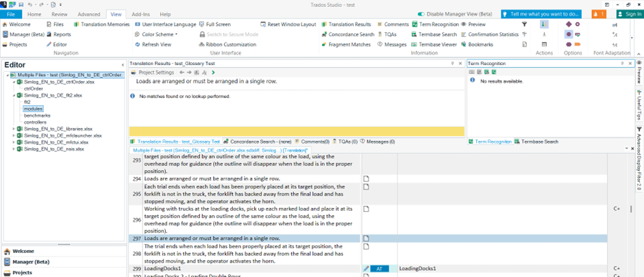Viewport: 644px width, 277px height.
Task: Collapse Simlog_EN_to_DE_flt2.xlsx tree node
Action: 14,95
